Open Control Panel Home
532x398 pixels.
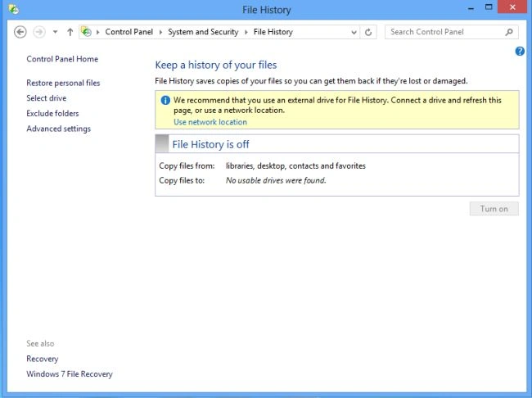click(62, 59)
